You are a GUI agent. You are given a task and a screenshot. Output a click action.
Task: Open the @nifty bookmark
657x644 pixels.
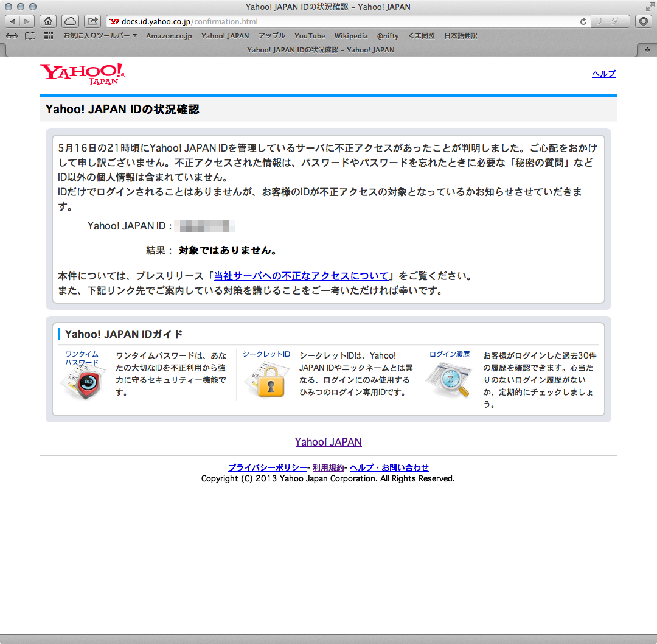388,36
